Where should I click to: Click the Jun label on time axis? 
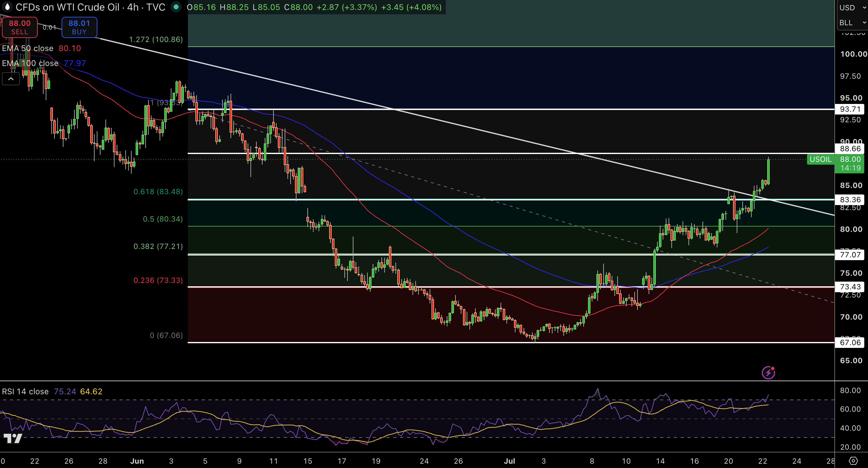137,461
